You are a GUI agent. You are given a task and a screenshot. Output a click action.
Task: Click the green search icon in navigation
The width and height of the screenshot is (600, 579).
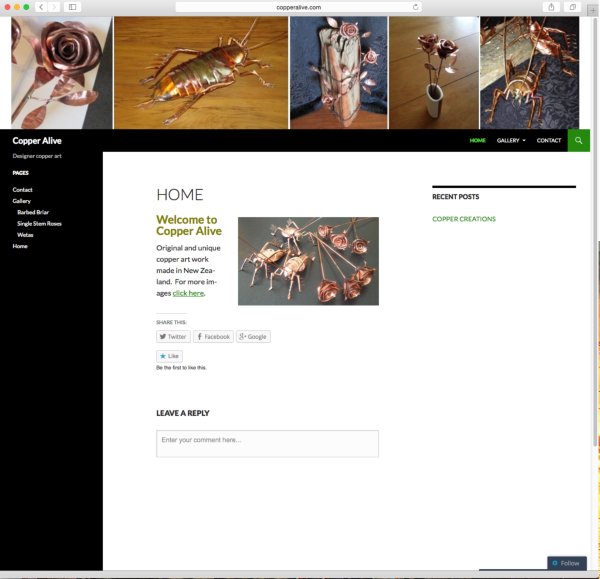coord(578,140)
